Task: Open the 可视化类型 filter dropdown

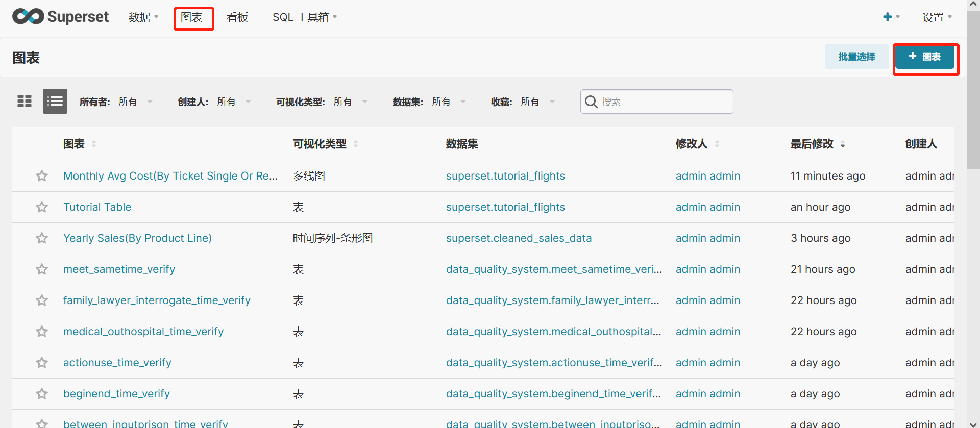Action: click(x=350, y=102)
